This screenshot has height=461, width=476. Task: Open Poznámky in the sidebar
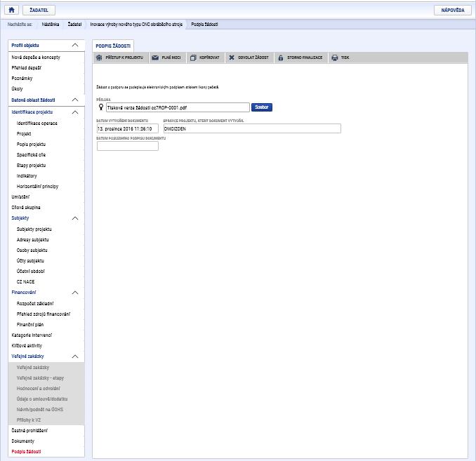pos(22,79)
